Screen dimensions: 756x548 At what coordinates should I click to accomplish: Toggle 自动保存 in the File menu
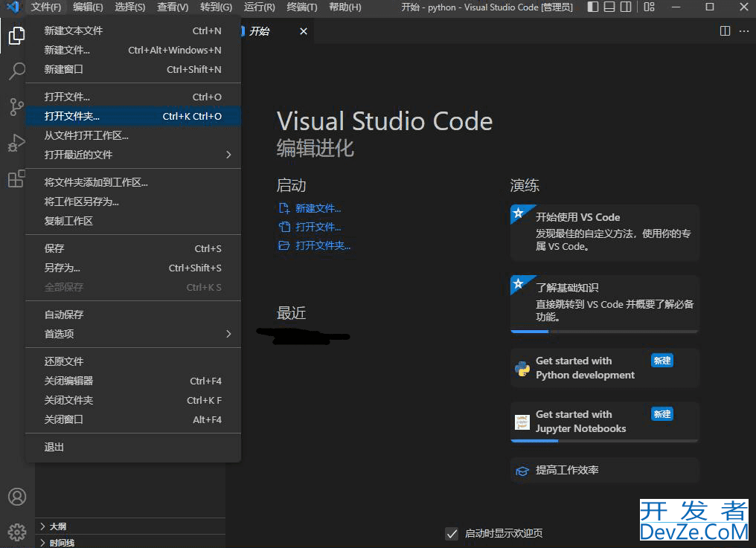click(x=133, y=315)
